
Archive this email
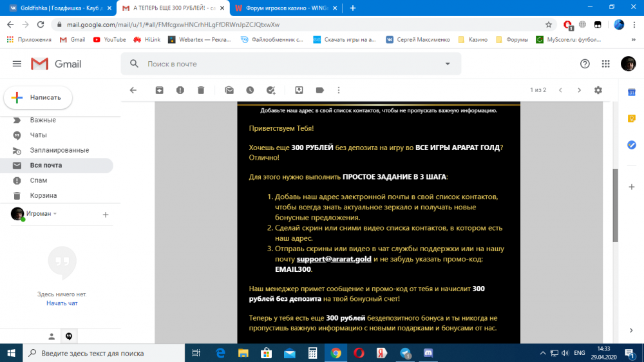point(159,90)
